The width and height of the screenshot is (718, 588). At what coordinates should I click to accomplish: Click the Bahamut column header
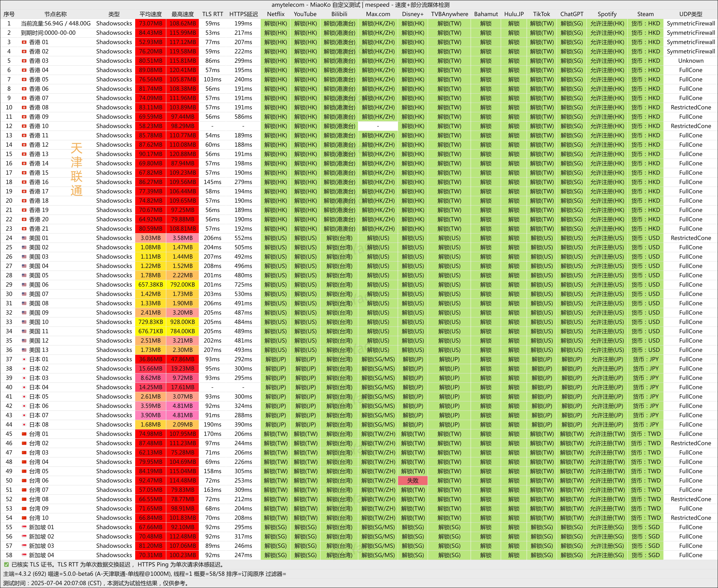pos(486,14)
